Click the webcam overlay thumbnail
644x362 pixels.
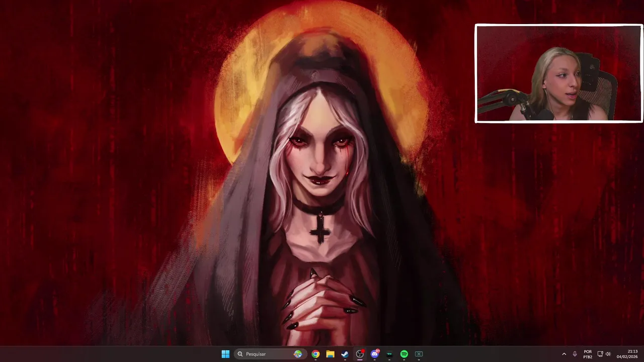point(558,73)
